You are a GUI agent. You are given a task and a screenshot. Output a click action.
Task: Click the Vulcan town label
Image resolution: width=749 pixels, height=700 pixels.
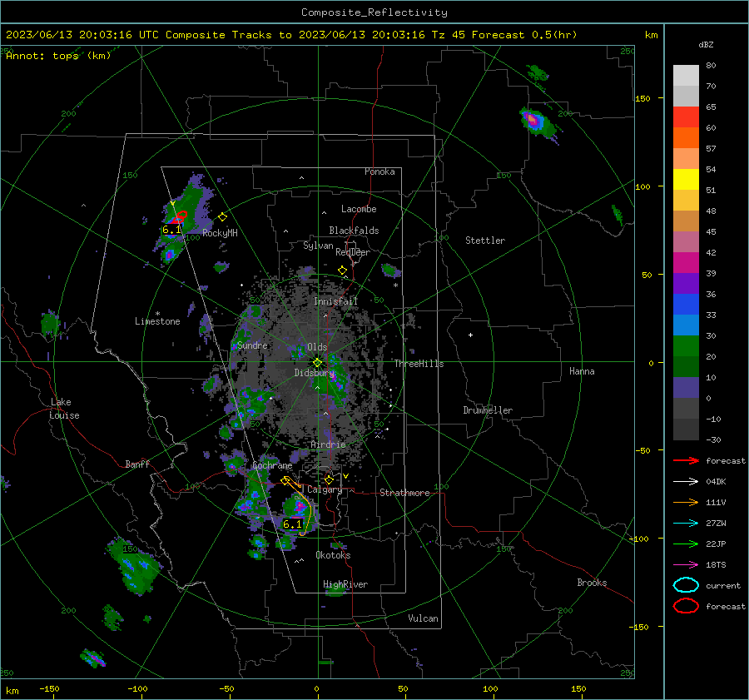point(423,618)
